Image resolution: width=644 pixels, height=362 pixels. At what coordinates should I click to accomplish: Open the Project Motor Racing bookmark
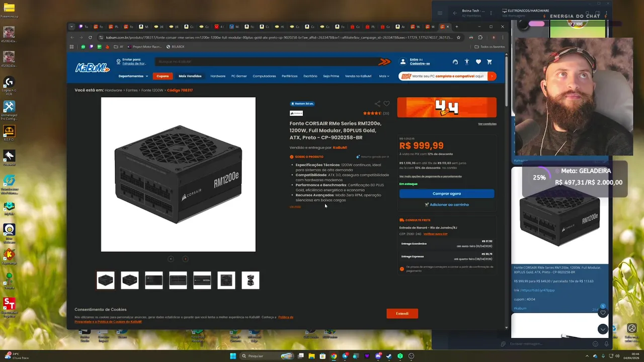tap(144, 47)
